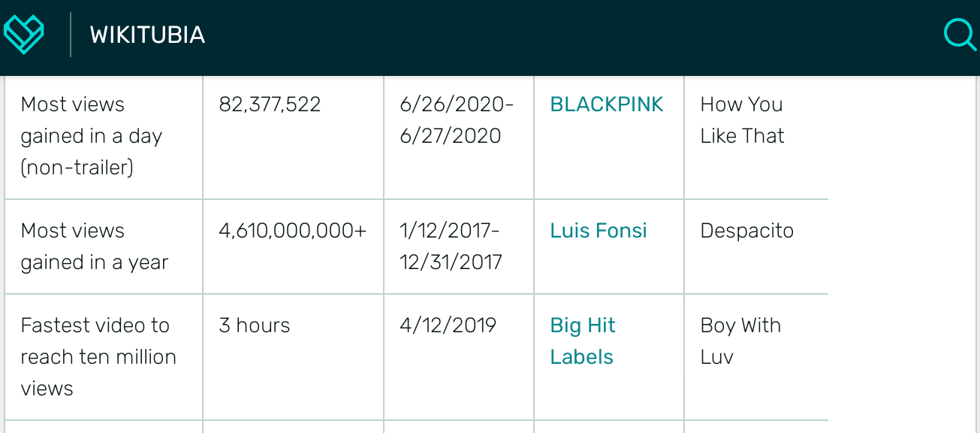980x433 pixels.
Task: Open the BLACKPINK channel link
Action: 607,104
